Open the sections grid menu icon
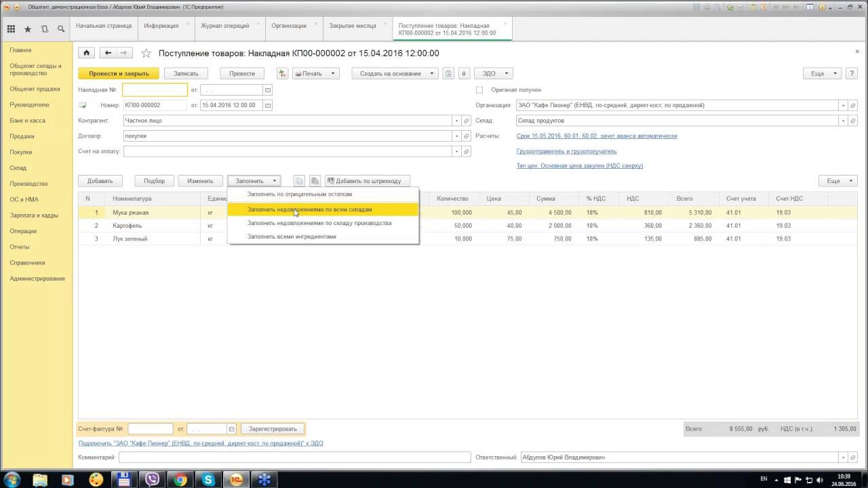 pyautogui.click(x=11, y=29)
